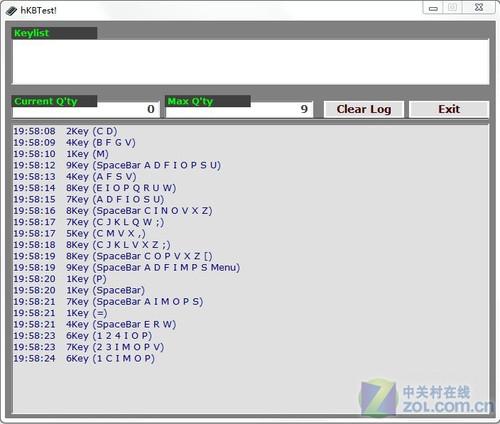The height and width of the screenshot is (424, 500).
Task: Click the Exit button
Action: coord(449,109)
